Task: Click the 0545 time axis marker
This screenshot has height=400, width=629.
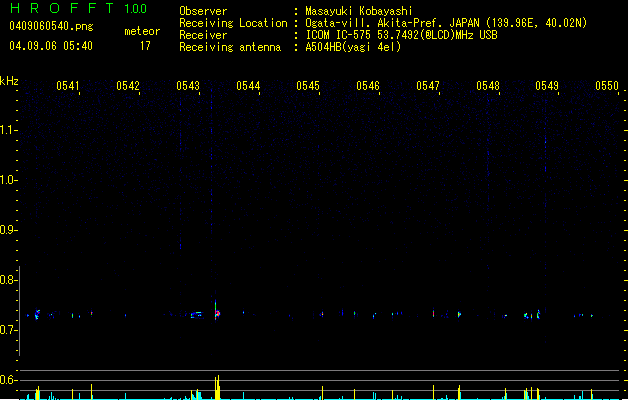Action: coord(308,86)
